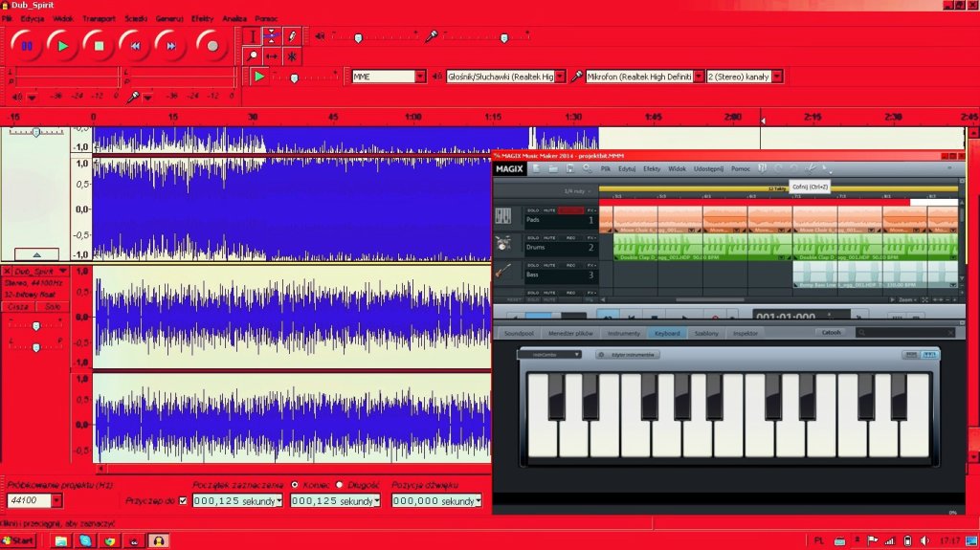Image resolution: width=980 pixels, height=550 pixels.
Task: Open Audacity's Analiza menu
Action: (234, 19)
